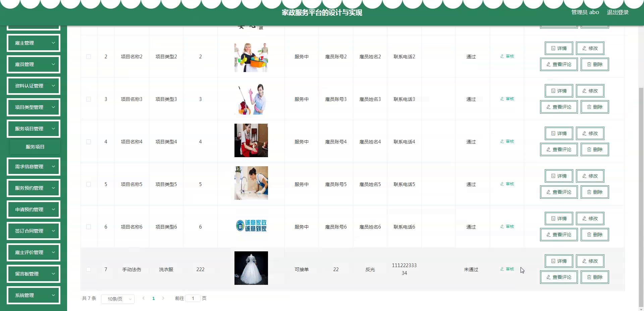Edit 项目名称4 with the 修改 button

pos(590,133)
